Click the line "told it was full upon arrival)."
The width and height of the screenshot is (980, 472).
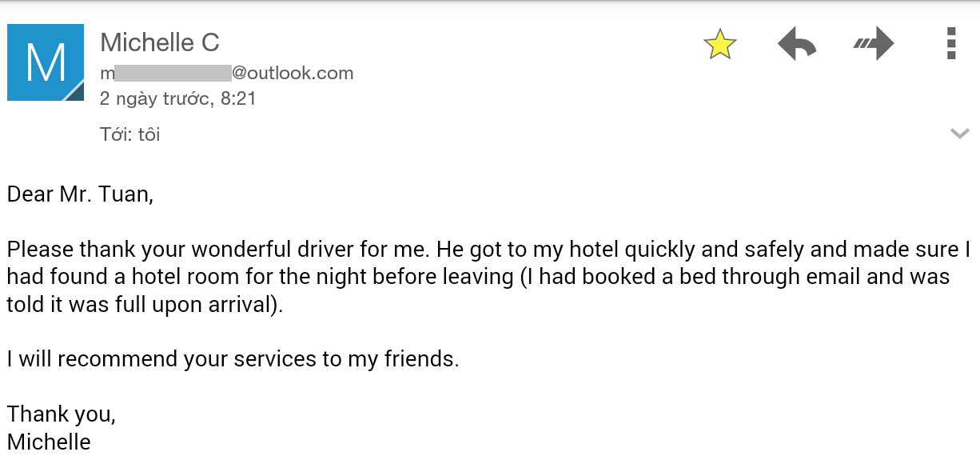click(x=145, y=305)
